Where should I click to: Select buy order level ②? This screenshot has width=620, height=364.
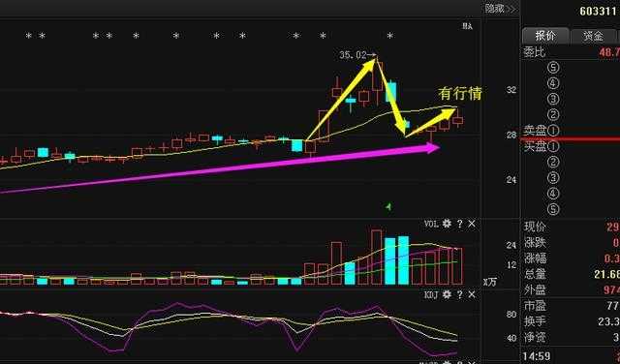[x=553, y=162]
